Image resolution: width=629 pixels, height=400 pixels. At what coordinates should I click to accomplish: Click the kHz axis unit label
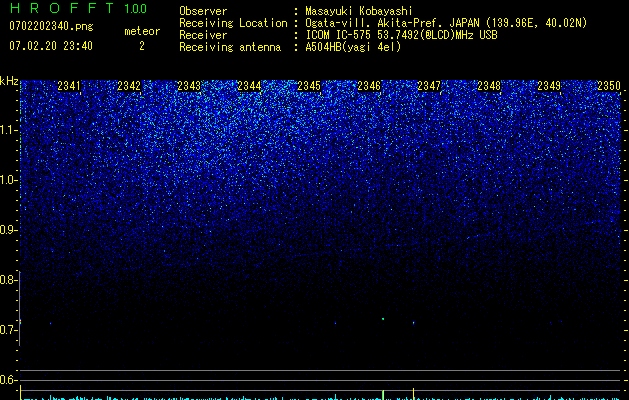(x=9, y=81)
